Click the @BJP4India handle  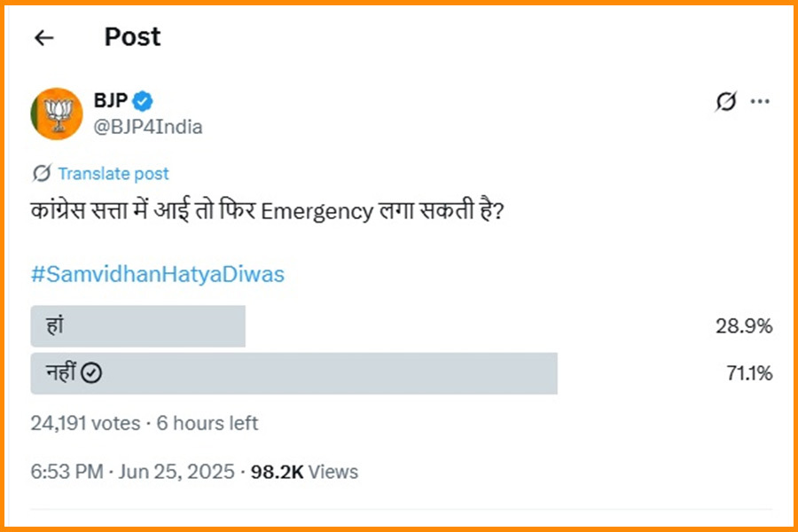148,127
